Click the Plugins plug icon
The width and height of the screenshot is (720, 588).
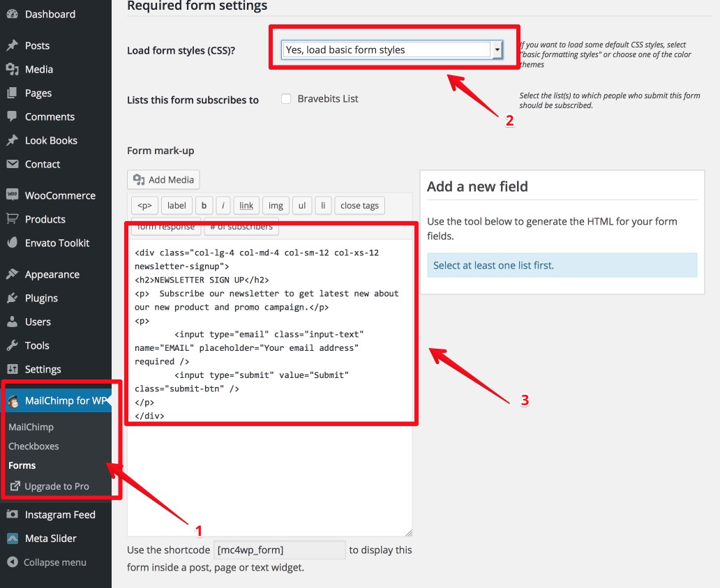click(13, 299)
